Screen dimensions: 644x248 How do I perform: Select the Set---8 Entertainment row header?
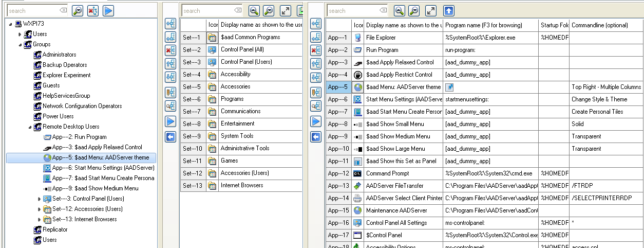tap(193, 124)
